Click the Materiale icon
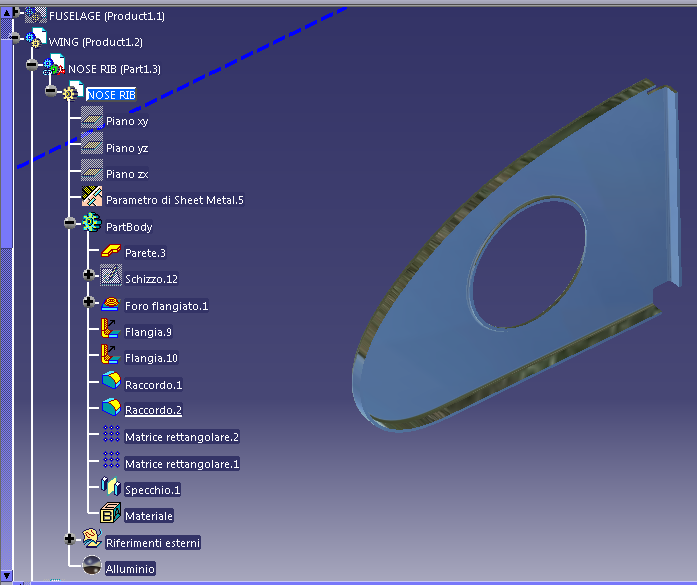This screenshot has width=697, height=585. point(111,513)
